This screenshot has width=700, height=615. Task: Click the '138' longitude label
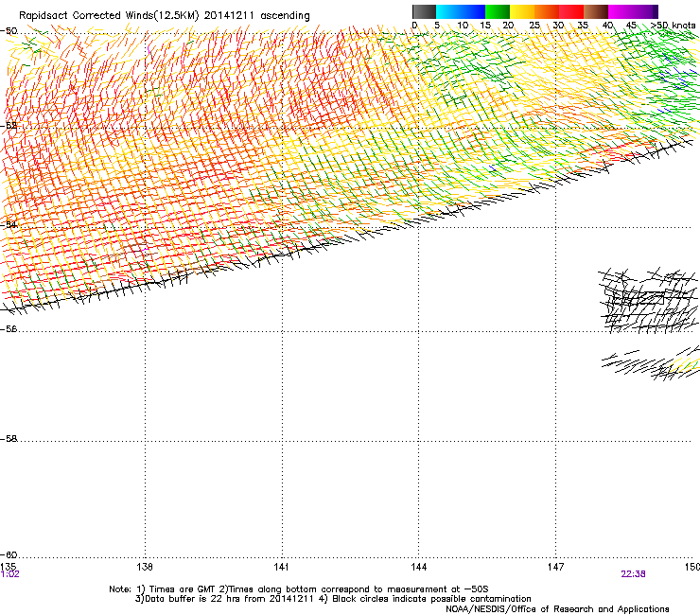coord(145,567)
